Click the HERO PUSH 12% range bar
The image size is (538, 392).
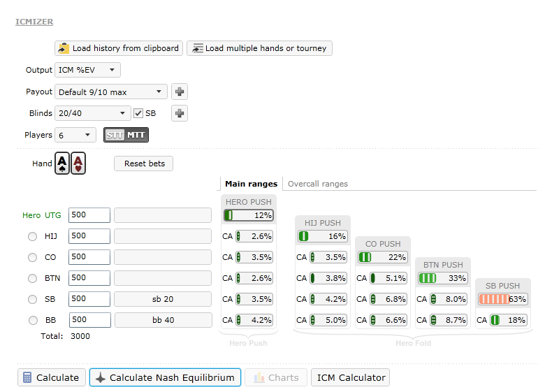click(249, 215)
